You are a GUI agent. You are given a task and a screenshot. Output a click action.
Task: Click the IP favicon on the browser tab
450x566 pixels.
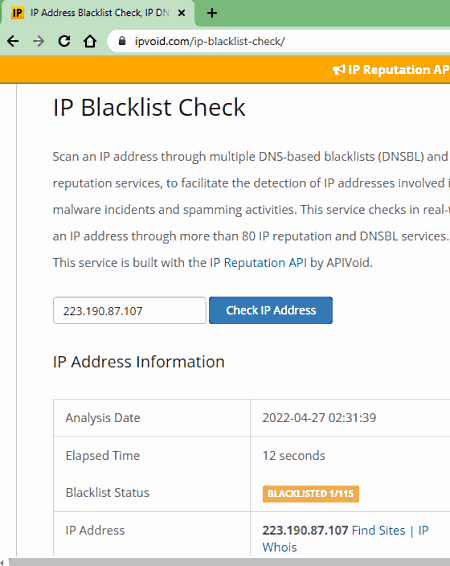(x=17, y=13)
